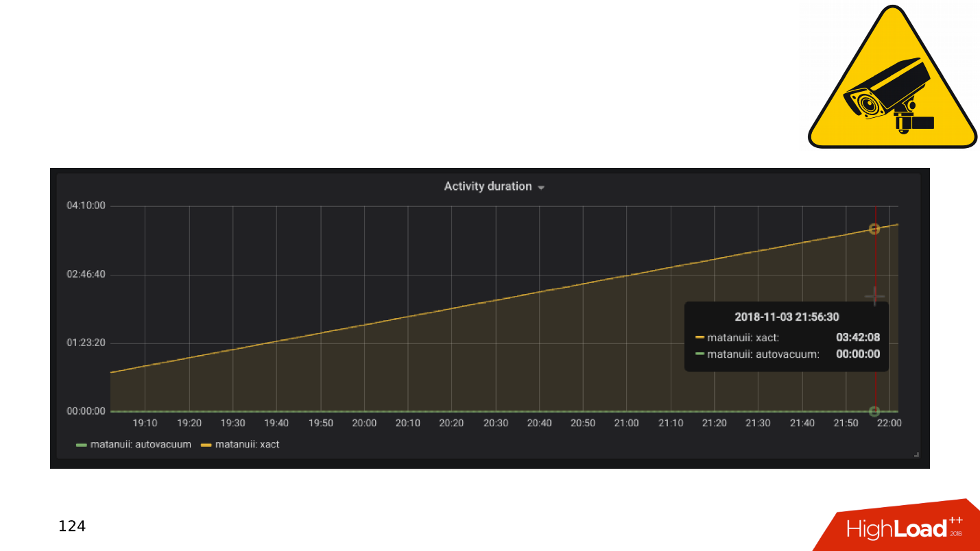This screenshot has height=551, width=980.
Task: Click the tooltip timestamp 2018-11-03 21:56:30
Action: click(787, 317)
